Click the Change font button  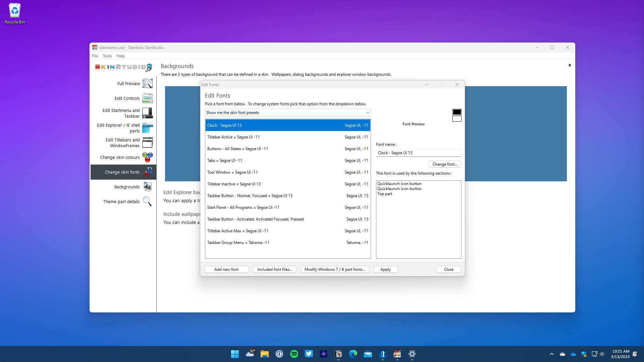pos(445,164)
